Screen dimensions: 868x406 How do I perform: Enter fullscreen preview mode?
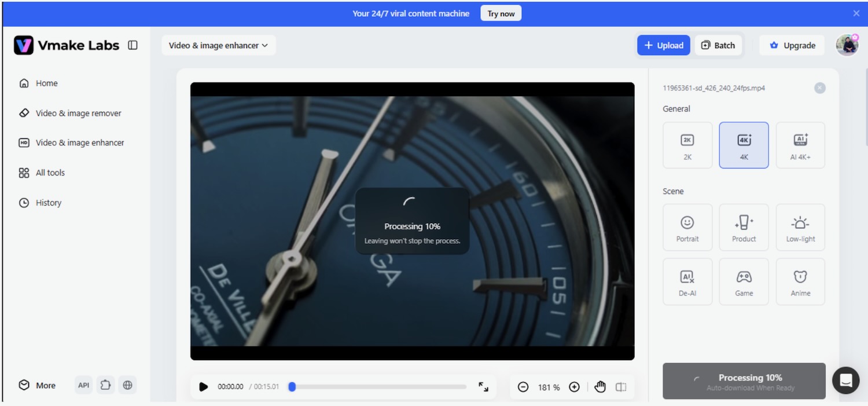tap(483, 387)
